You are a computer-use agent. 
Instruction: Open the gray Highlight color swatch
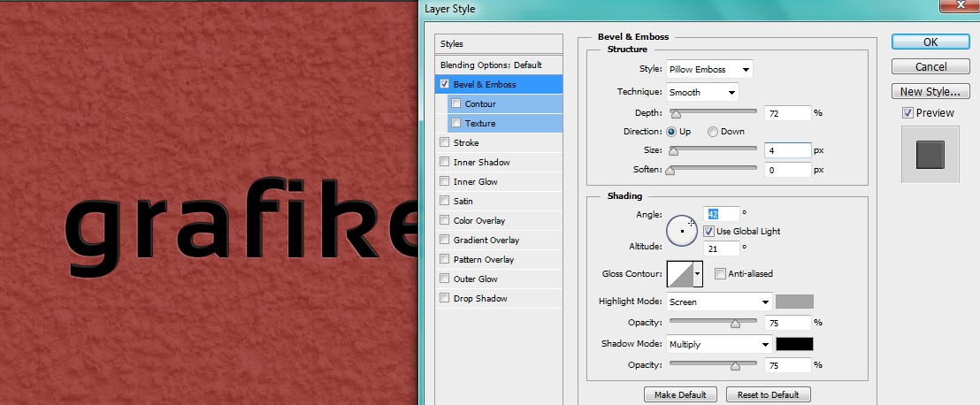[794, 302]
